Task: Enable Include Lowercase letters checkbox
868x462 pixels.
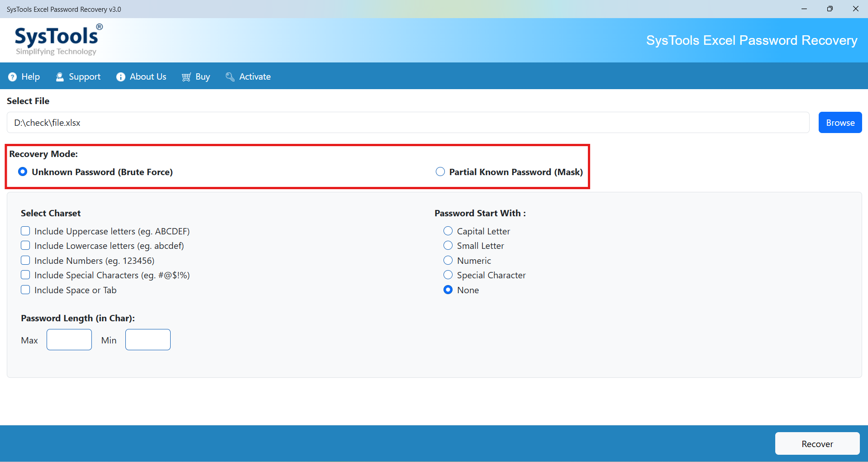Action: pos(26,246)
